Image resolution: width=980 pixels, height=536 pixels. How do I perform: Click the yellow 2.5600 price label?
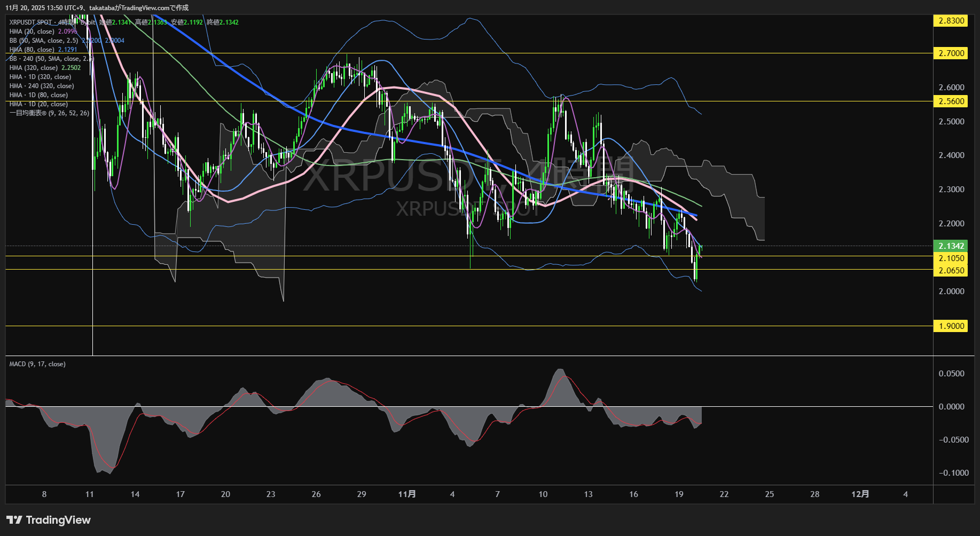[x=951, y=101]
